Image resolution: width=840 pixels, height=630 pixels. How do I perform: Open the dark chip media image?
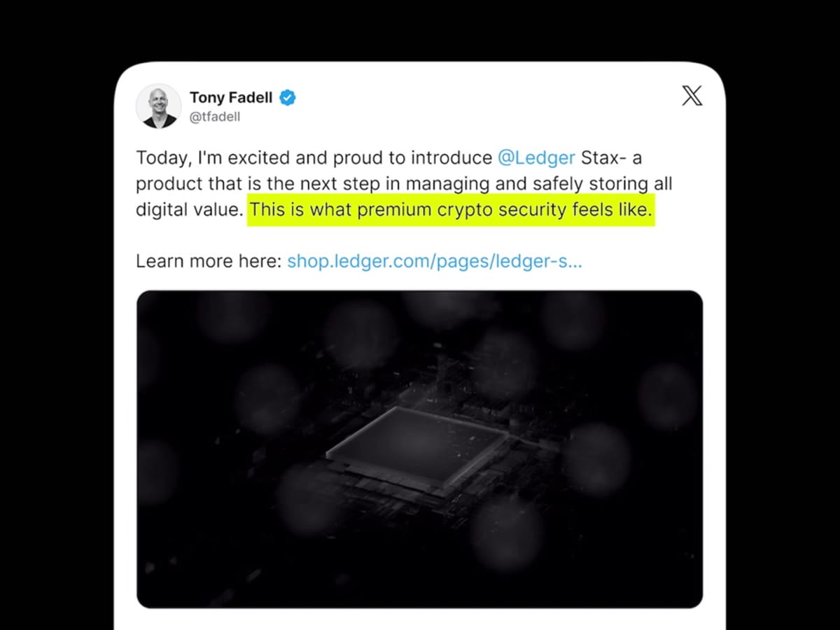(419, 448)
